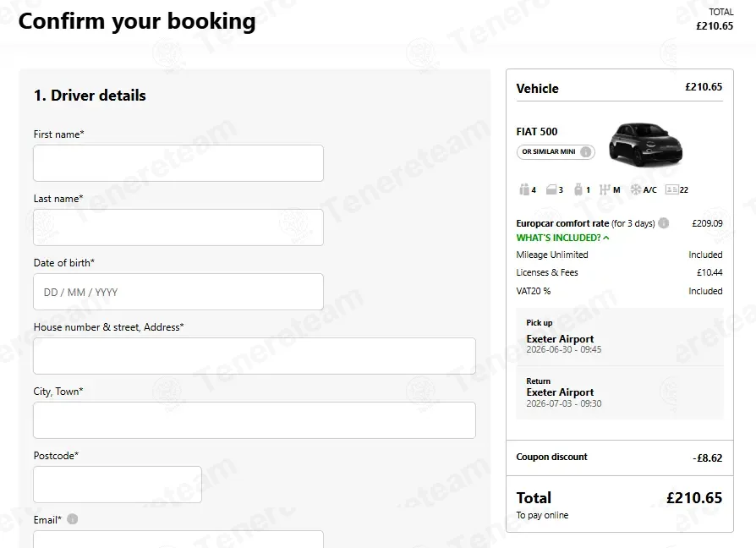Screen dimensions: 756x548
Task: Open the info icon beside OR SIMILAR MINI
Action: (x=586, y=152)
